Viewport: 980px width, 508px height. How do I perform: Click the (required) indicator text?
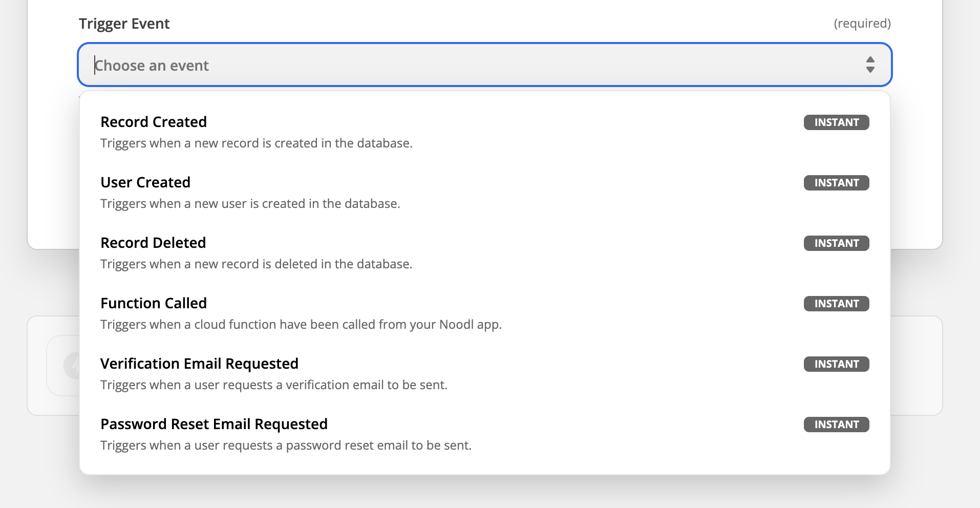862,24
